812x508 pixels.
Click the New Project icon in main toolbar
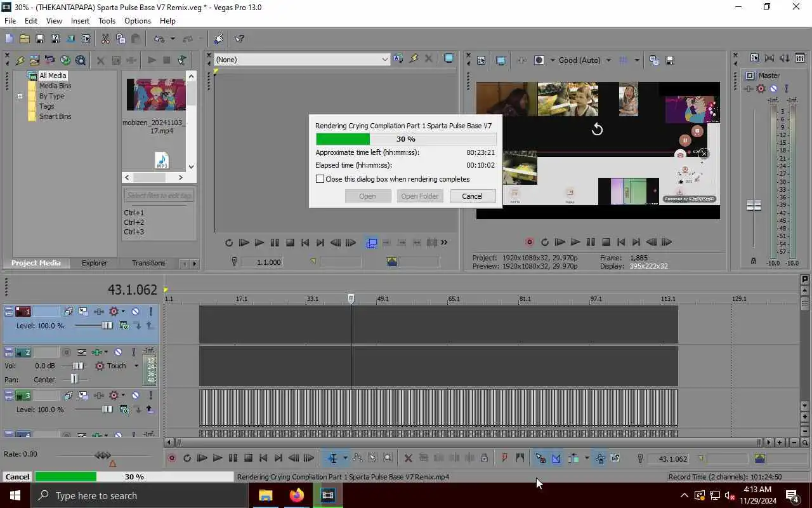coord(9,39)
